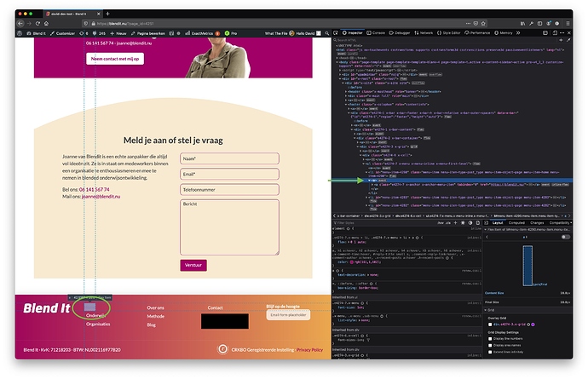Expand the x-masthead header node
Screen dimensions: 588x379
(x=346, y=91)
